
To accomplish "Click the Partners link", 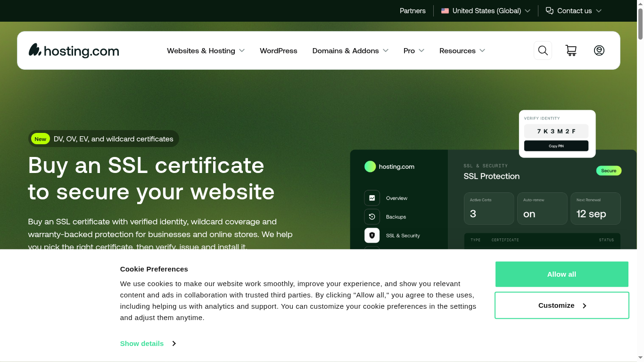I will tap(413, 11).
